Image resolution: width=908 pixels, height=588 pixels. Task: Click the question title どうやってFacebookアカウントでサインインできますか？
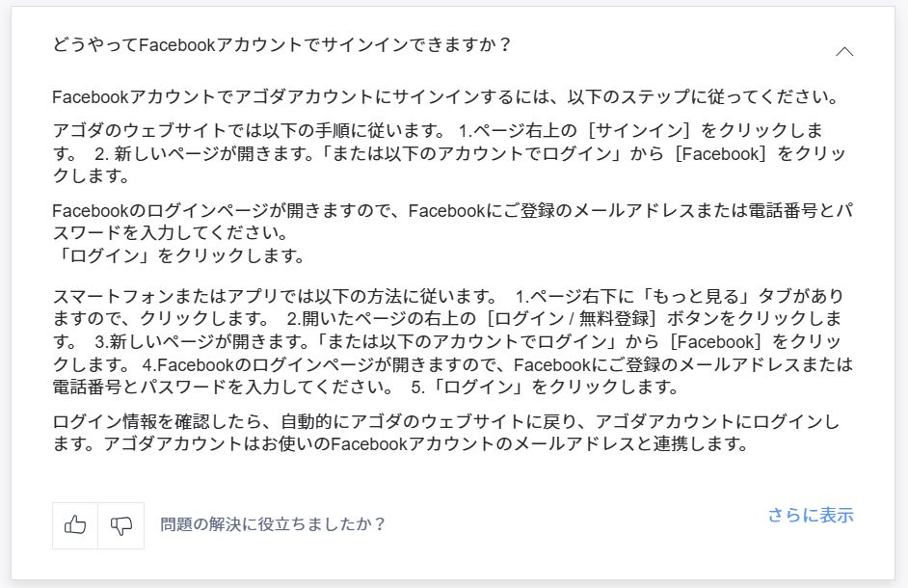click(281, 45)
